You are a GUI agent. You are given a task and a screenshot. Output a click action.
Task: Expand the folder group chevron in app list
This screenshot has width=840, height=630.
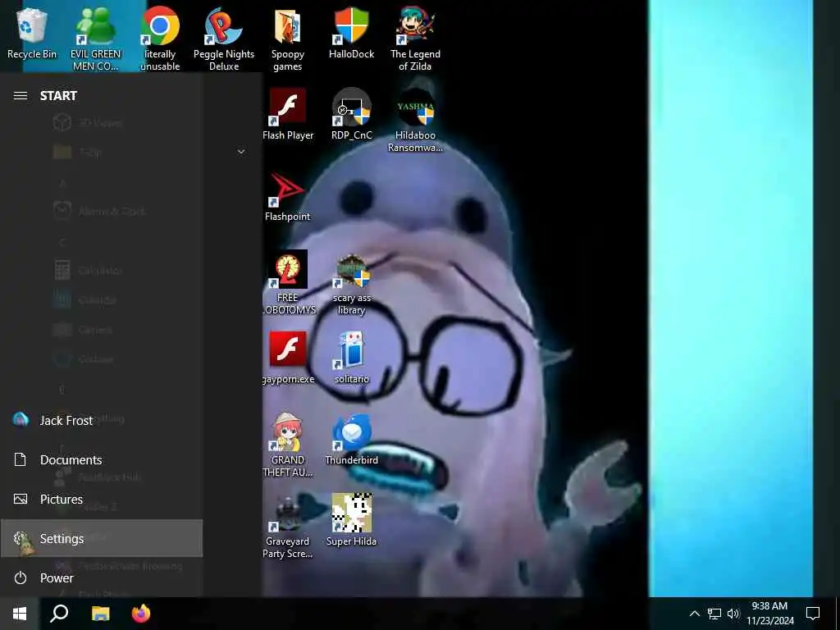click(241, 152)
